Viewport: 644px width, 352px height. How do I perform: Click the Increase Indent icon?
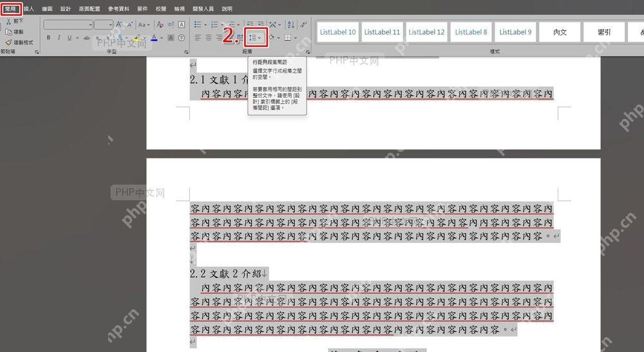click(261, 24)
